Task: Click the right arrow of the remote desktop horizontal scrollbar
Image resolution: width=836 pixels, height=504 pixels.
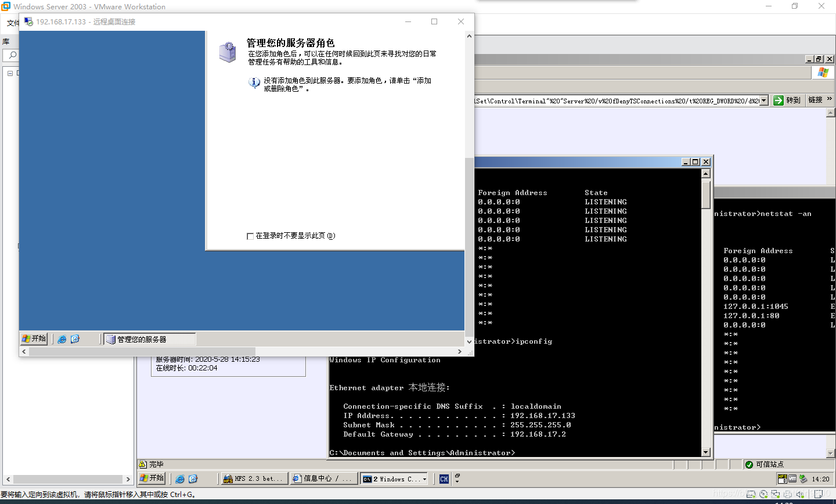Action: [x=460, y=351]
